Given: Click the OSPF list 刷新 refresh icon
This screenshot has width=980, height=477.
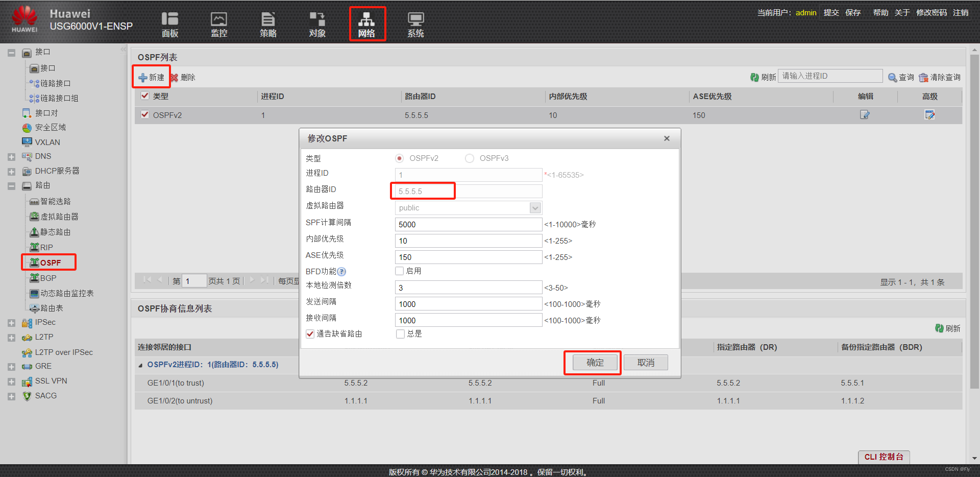Looking at the screenshot, I should click(754, 77).
